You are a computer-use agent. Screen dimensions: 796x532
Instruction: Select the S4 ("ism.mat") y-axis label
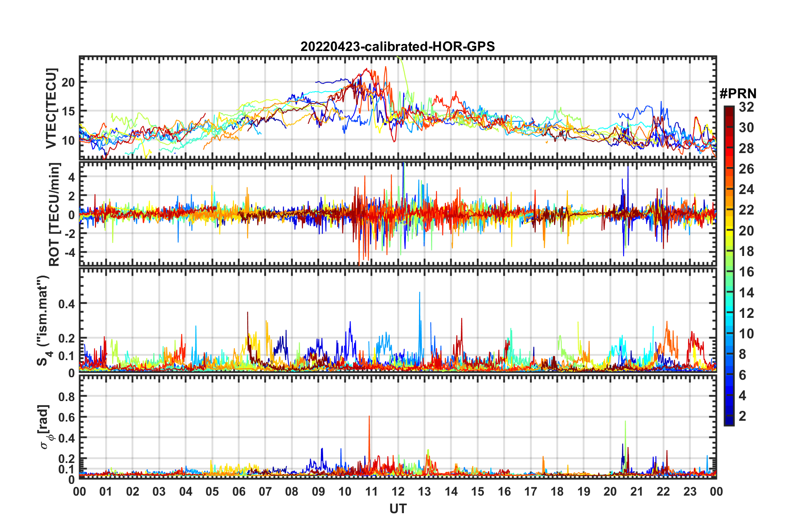(x=44, y=320)
